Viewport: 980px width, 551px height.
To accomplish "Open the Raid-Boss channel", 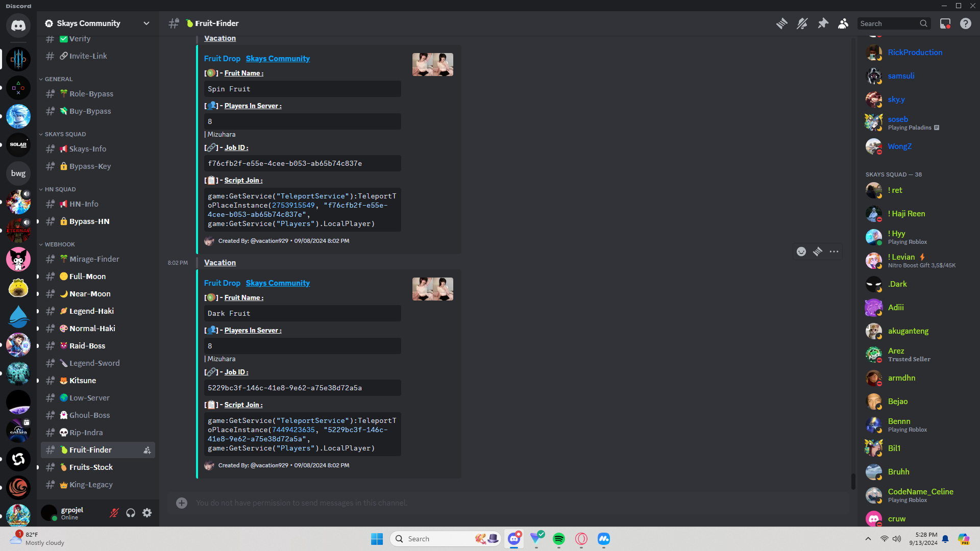I will coord(98,346).
